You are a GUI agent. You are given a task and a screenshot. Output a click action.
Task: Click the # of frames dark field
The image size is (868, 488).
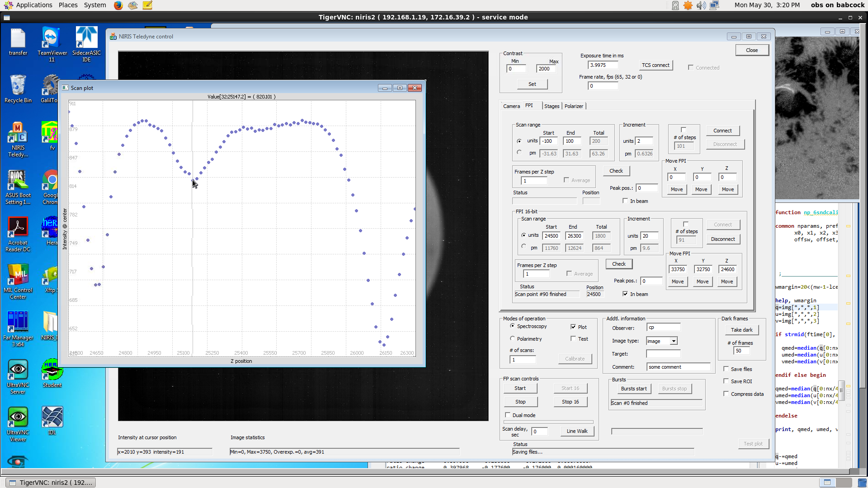click(x=742, y=351)
